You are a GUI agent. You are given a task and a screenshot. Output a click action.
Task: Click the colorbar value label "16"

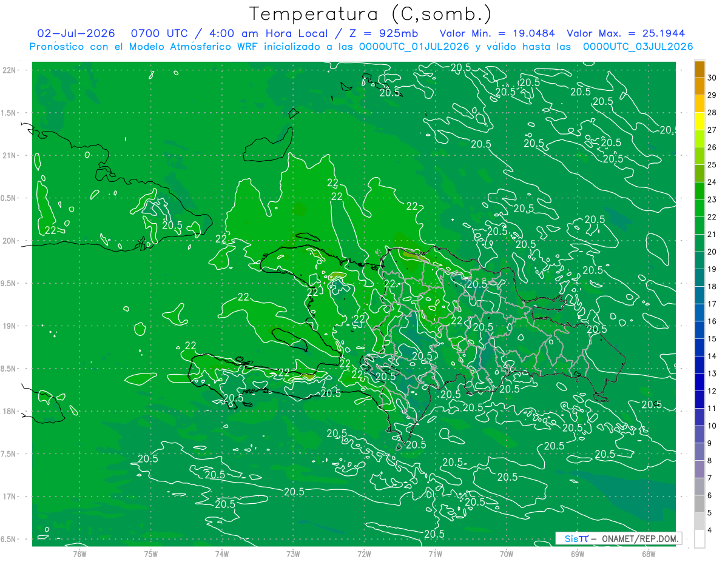[712, 321]
